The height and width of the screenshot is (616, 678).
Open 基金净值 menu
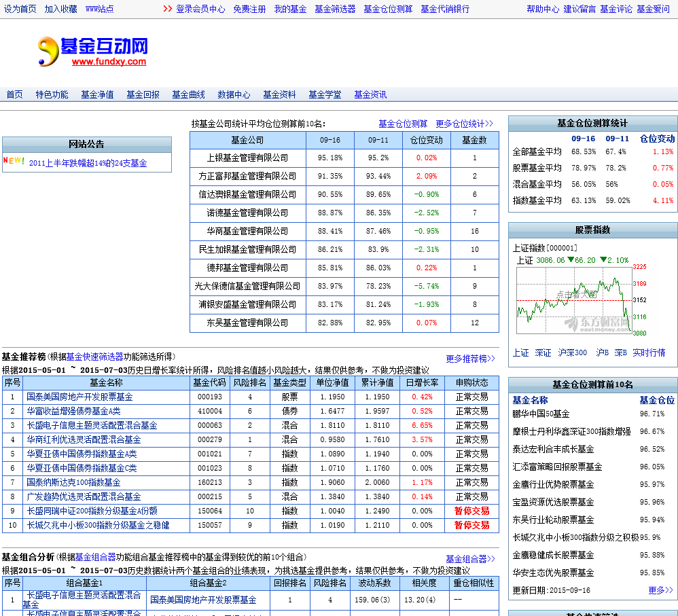pos(97,94)
